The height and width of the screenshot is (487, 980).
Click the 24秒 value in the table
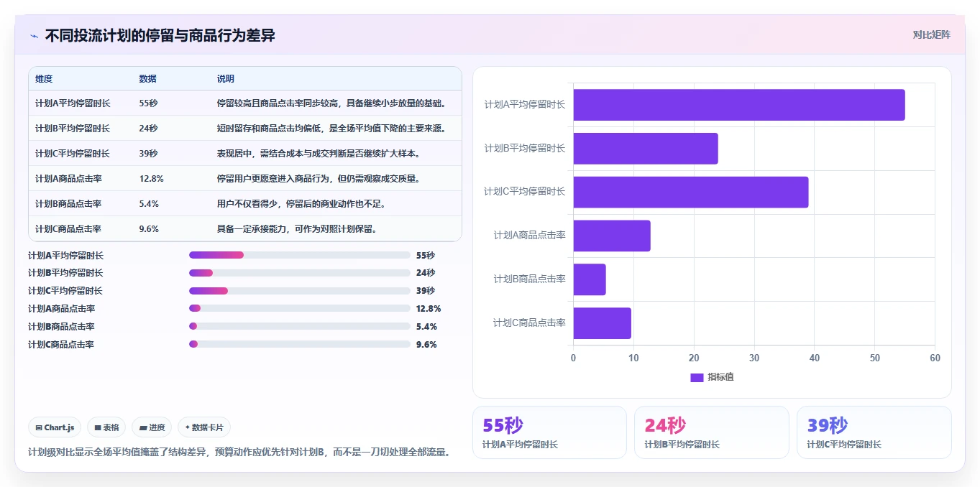pos(148,129)
